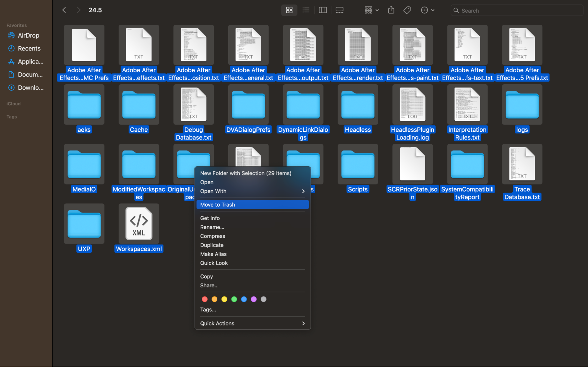Open Recents in the sidebar

[29, 48]
